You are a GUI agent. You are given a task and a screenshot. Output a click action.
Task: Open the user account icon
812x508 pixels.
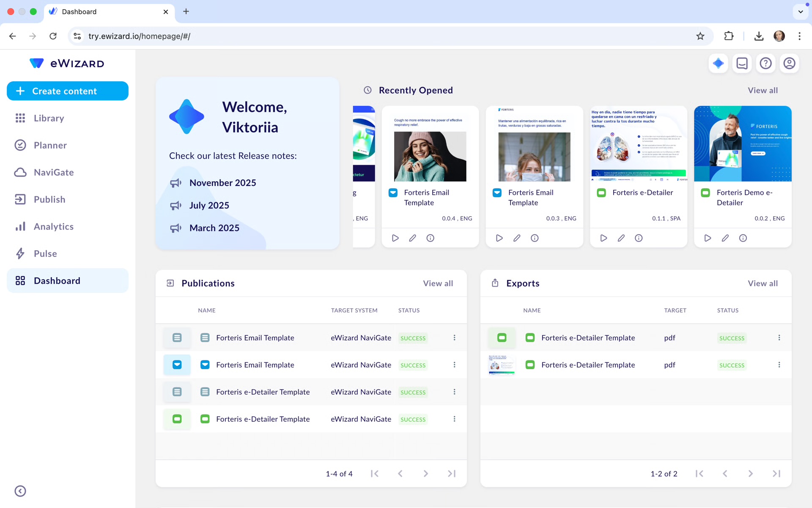pos(789,63)
